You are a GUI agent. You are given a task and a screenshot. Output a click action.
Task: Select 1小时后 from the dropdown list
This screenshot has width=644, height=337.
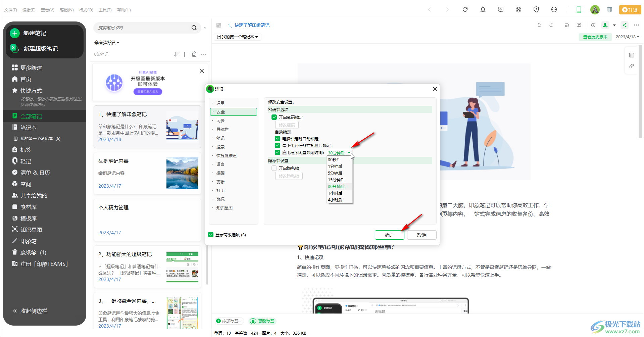click(340, 193)
